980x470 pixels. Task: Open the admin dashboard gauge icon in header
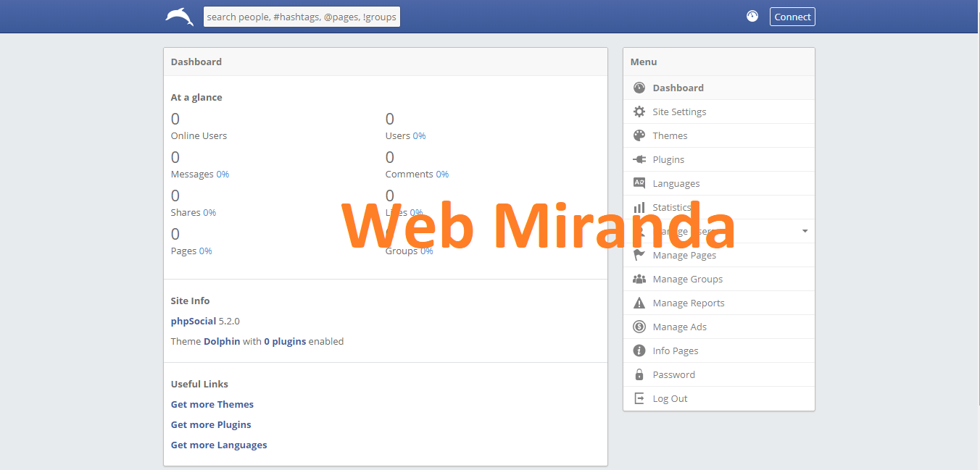click(x=752, y=16)
